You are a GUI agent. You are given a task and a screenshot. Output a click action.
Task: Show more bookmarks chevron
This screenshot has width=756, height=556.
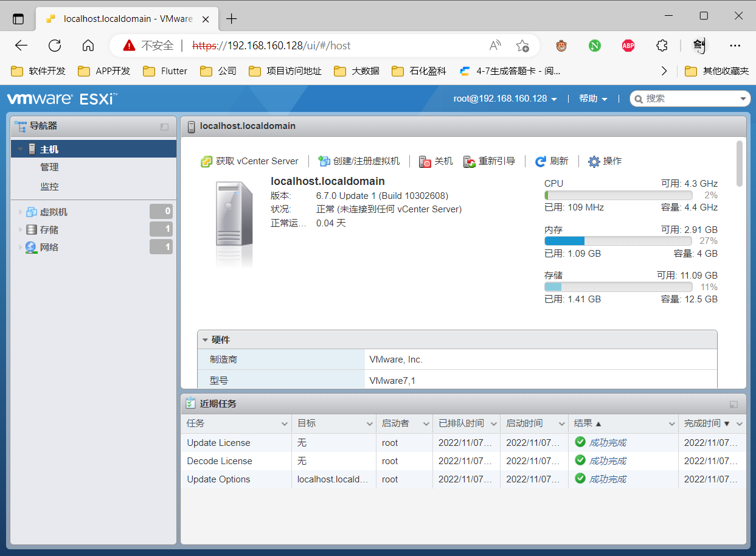pyautogui.click(x=664, y=71)
